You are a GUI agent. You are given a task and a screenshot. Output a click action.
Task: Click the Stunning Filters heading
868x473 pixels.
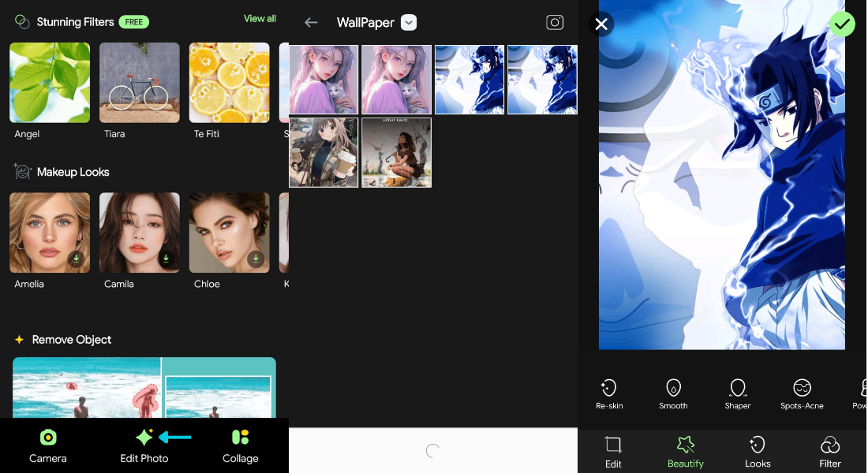tap(75, 22)
